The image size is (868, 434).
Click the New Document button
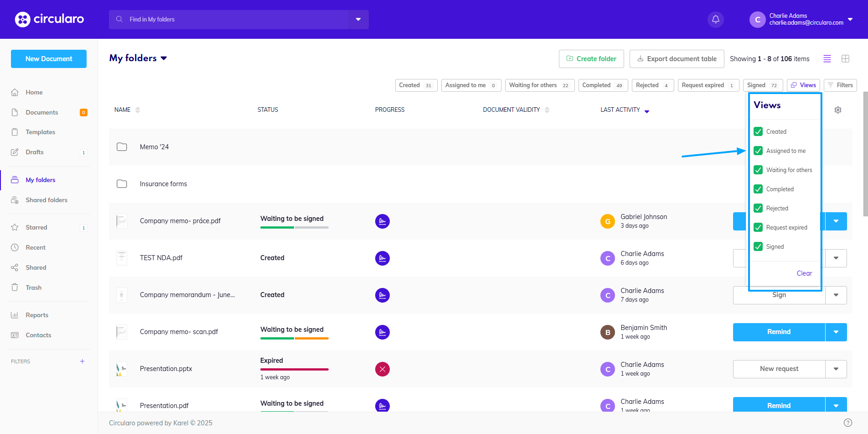click(x=49, y=59)
